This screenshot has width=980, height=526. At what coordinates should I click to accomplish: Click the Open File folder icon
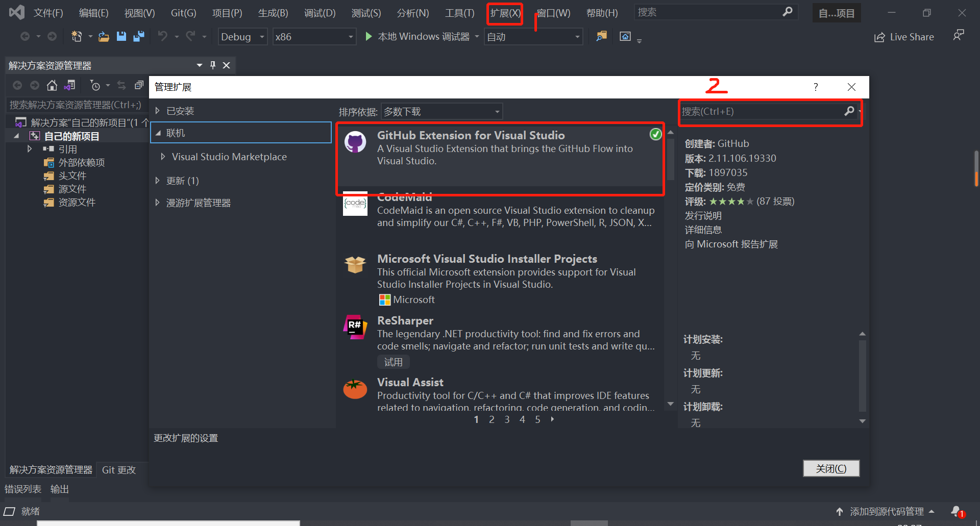click(x=104, y=36)
